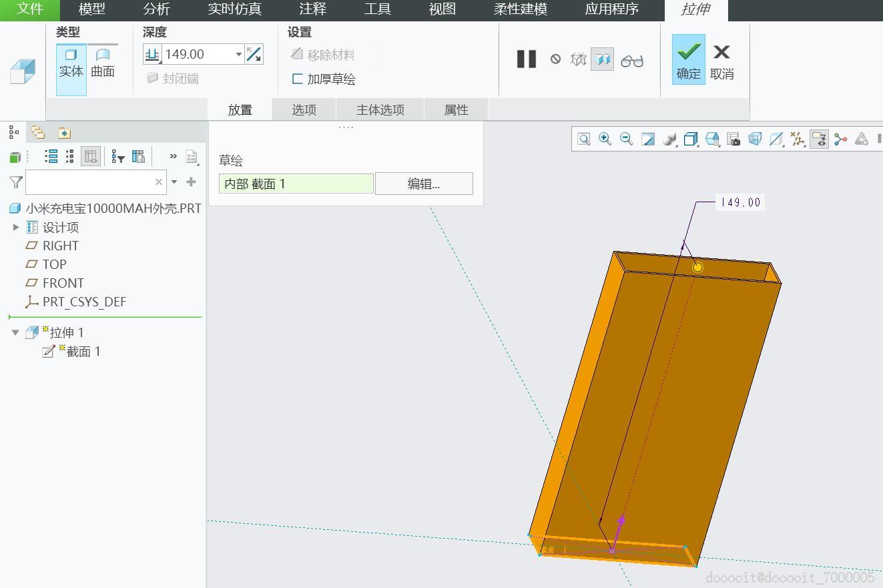Click the camera saved views icon

[733, 139]
